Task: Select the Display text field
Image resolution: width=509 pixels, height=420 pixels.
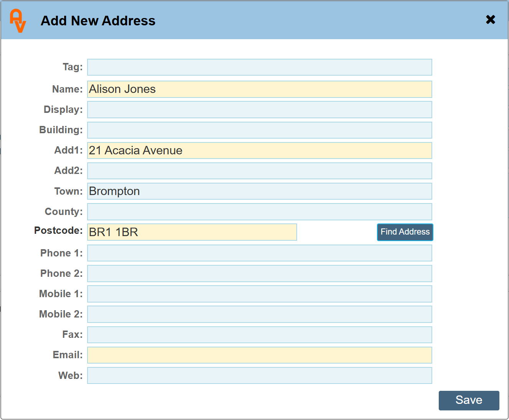Action: pos(259,110)
